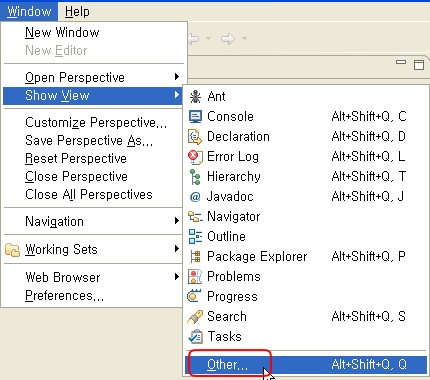Viewport: 430px width, 380px height.
Task: Expand the Navigation submenu arrow
Action: [177, 221]
